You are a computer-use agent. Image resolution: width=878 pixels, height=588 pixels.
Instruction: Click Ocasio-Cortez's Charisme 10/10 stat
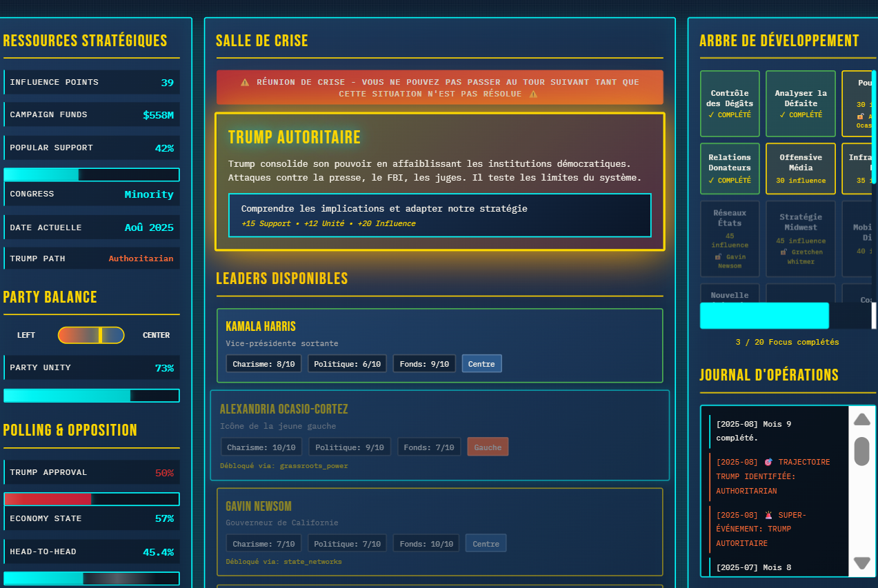pos(261,447)
